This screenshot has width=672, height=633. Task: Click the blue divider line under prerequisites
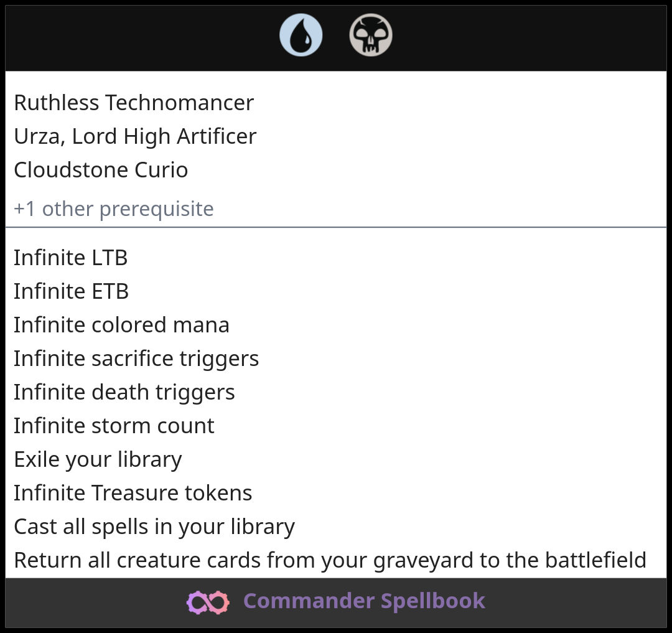tap(336, 228)
